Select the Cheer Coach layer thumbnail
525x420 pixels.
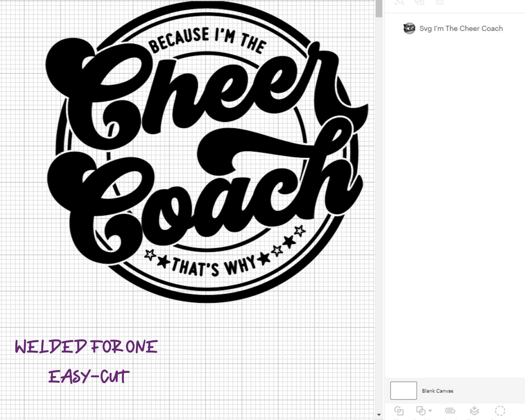click(409, 29)
